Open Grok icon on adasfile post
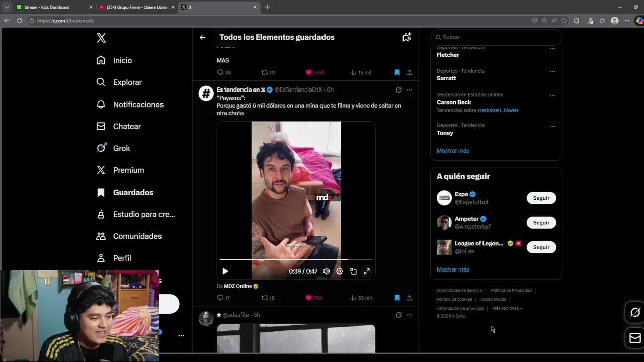Image resolution: width=644 pixels, height=362 pixels. click(x=398, y=315)
